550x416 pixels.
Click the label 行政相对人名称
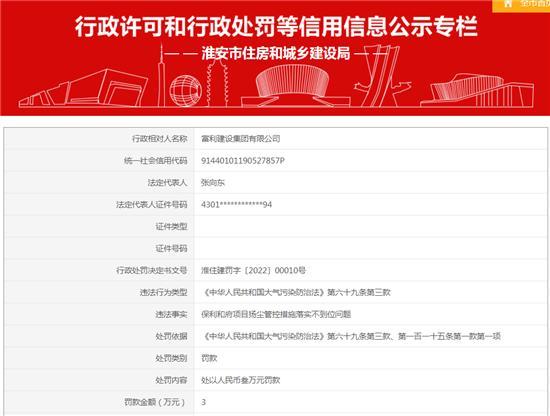[x=160, y=139]
